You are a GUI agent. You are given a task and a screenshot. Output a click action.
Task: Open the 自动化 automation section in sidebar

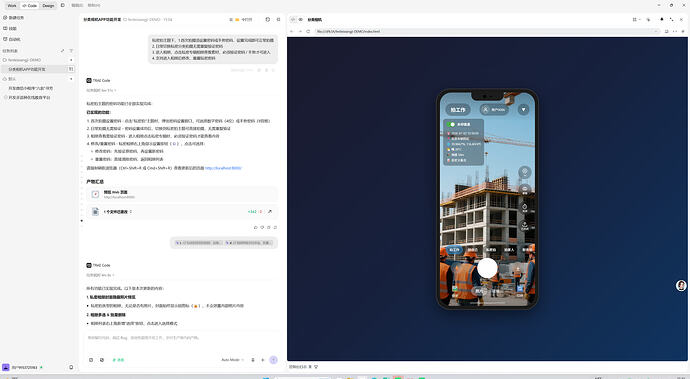pyautogui.click(x=11, y=39)
